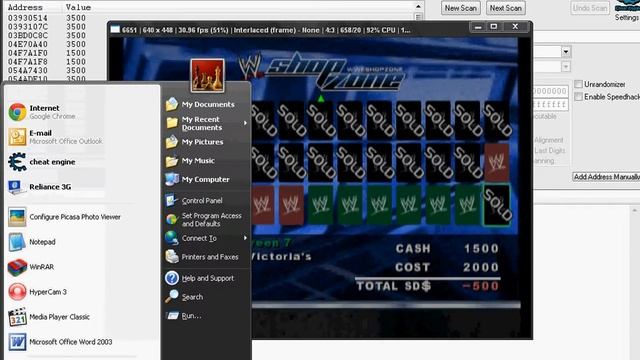Image resolution: width=640 pixels, height=360 pixels.
Task: Select address 0393107C row
Action: tap(47, 27)
